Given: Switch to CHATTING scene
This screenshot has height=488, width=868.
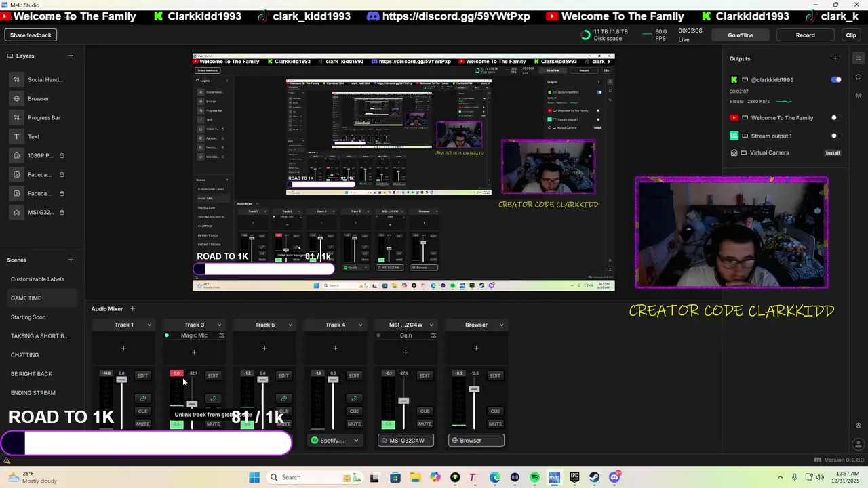Looking at the screenshot, I should [x=24, y=355].
